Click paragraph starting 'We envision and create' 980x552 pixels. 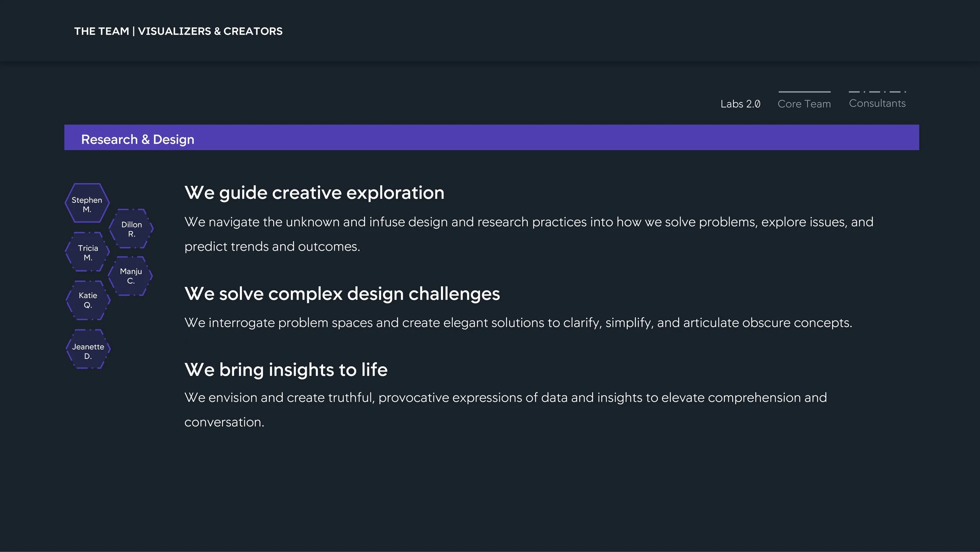click(x=506, y=410)
